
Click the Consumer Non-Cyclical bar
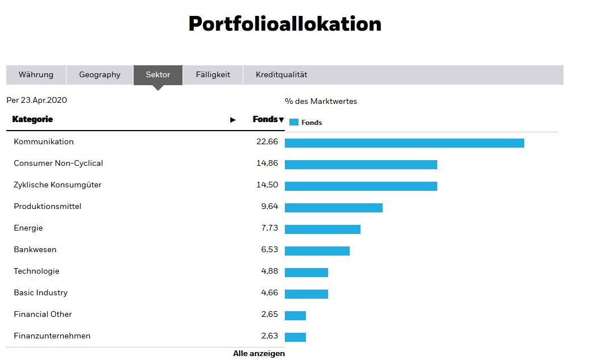tap(360, 165)
